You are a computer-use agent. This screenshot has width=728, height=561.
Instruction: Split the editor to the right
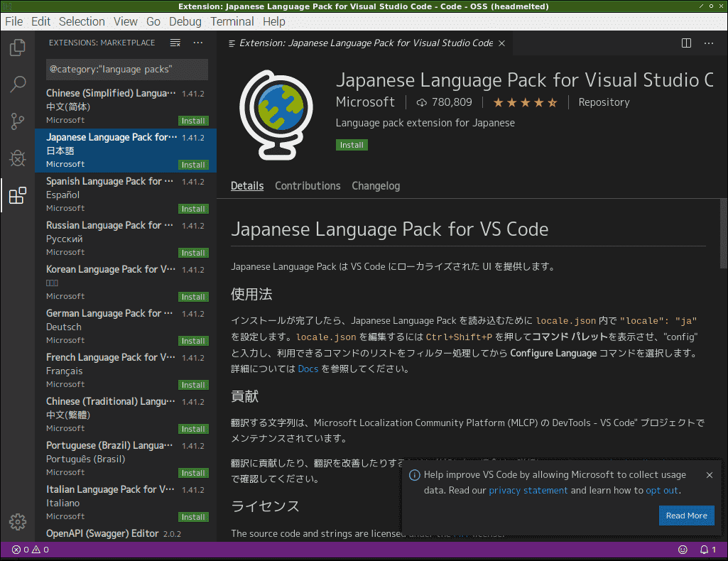coord(686,43)
